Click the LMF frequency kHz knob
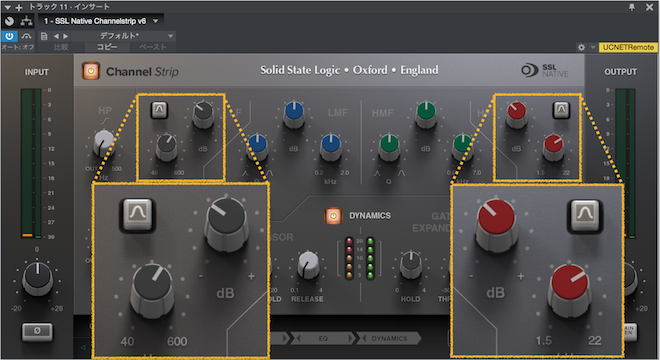Image resolution: width=660 pixels, height=360 pixels. 331,147
